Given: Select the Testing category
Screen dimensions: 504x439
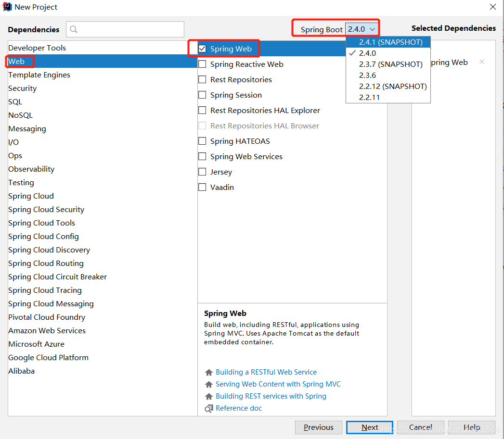Looking at the screenshot, I should pyautogui.click(x=103, y=183).
